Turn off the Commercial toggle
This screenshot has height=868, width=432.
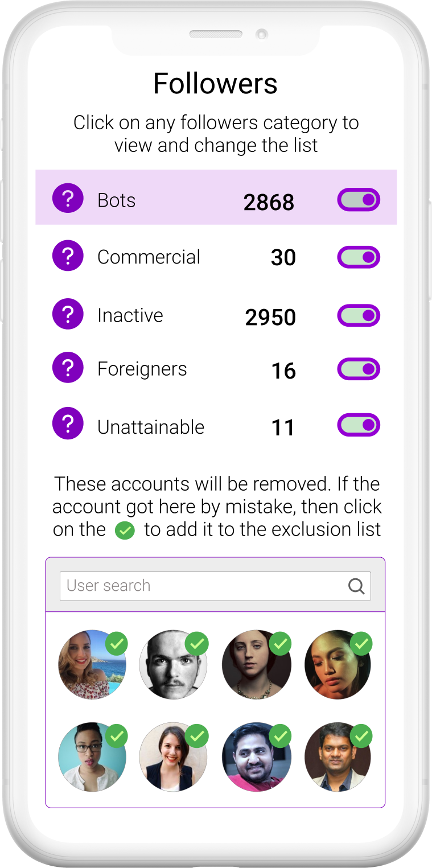point(358,257)
